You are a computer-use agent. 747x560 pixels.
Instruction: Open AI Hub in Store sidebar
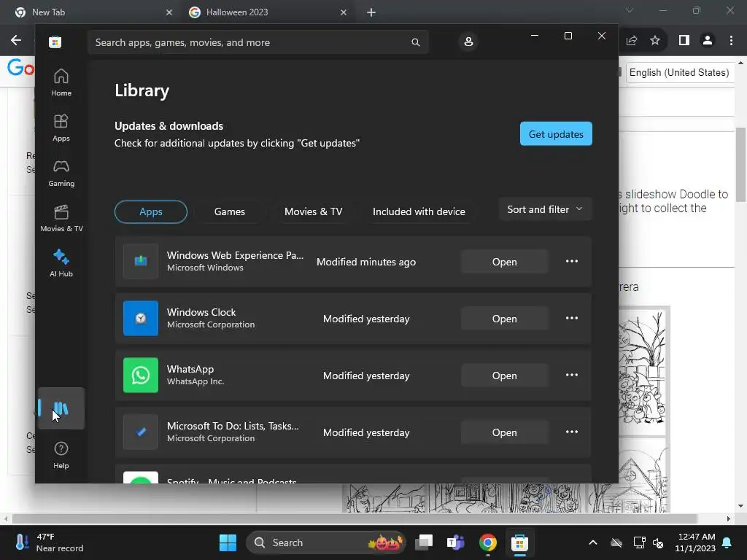pyautogui.click(x=61, y=264)
